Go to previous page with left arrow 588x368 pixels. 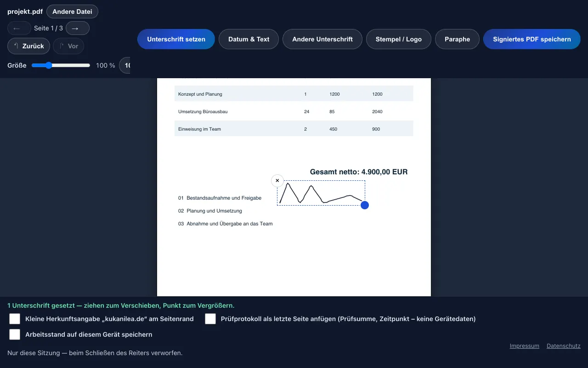coord(19,28)
